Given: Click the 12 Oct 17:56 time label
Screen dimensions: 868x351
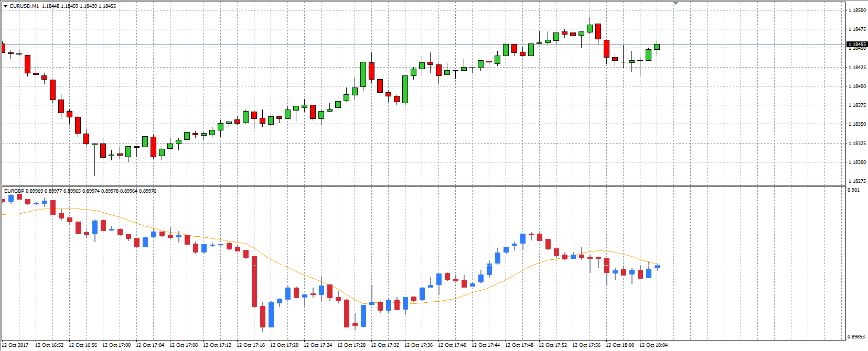Looking at the screenshot, I should [x=586, y=345].
